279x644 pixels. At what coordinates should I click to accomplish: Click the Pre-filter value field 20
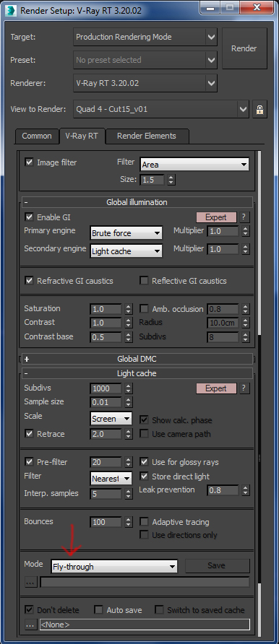(106, 462)
